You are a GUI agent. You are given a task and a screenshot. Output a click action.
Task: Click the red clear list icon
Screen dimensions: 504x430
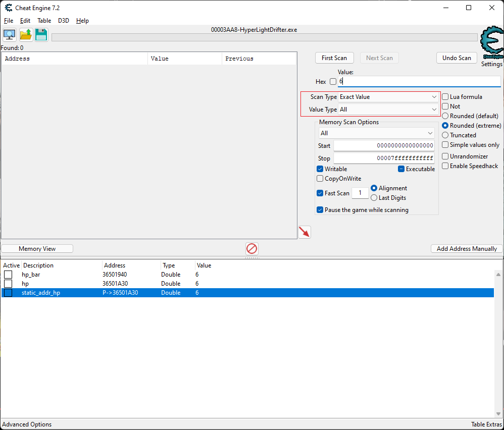point(252,248)
